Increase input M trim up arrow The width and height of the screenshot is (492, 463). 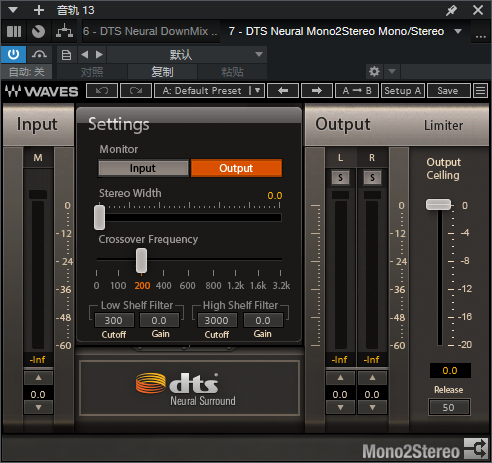38,378
